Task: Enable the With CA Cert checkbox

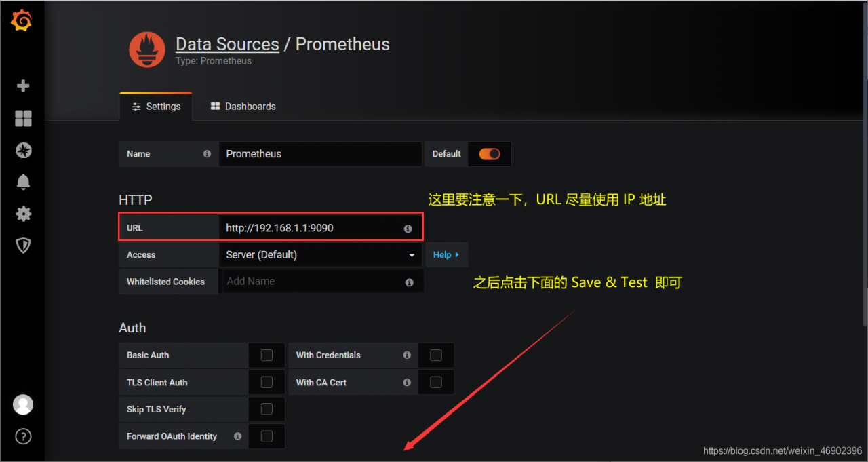Action: pos(436,382)
